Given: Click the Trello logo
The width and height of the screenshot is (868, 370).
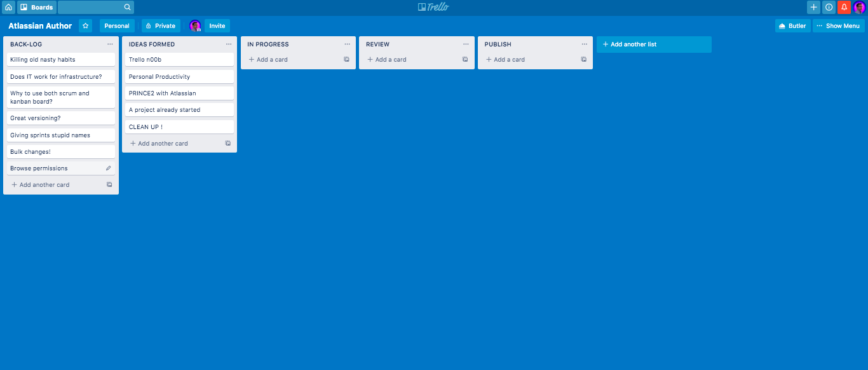Looking at the screenshot, I should click(x=433, y=7).
